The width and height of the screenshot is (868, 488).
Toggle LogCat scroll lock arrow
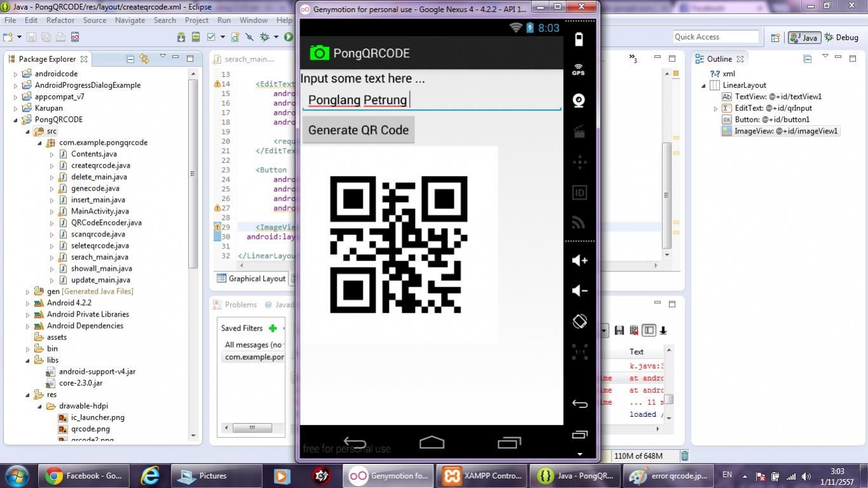coord(663,330)
